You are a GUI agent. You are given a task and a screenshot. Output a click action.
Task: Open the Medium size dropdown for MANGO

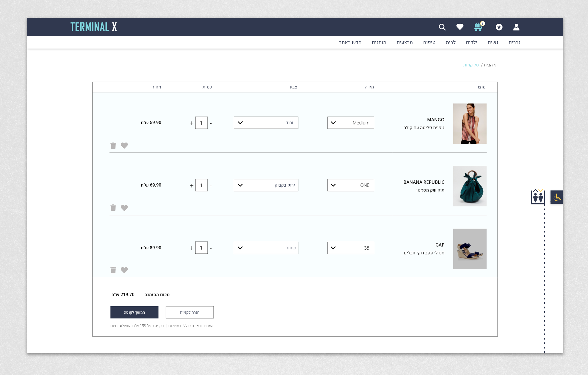[x=351, y=123]
